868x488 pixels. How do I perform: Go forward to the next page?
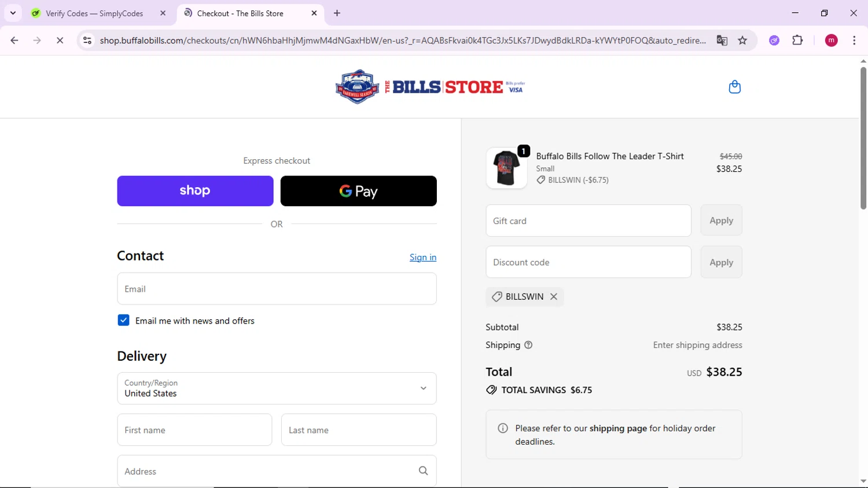coord(37,41)
